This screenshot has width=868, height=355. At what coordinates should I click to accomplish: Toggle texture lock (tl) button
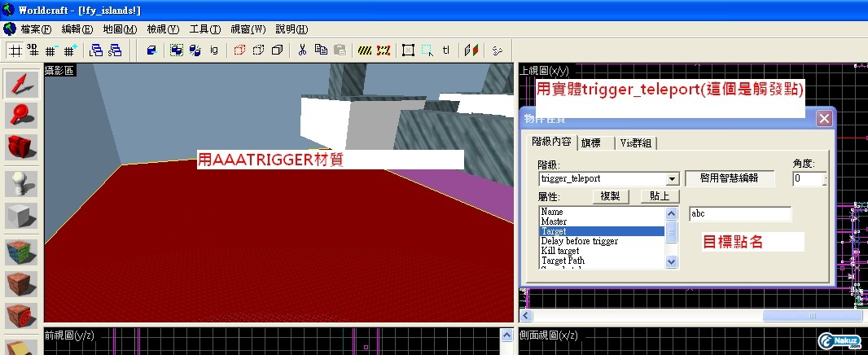446,51
